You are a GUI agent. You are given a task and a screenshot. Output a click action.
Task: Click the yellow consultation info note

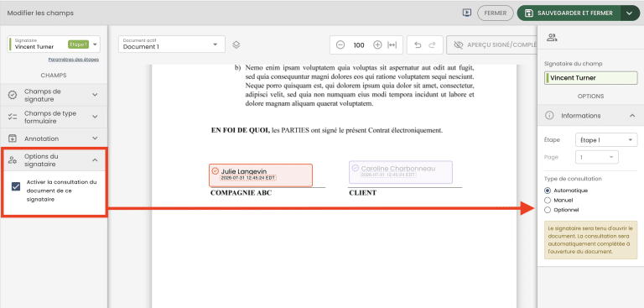[590, 240]
